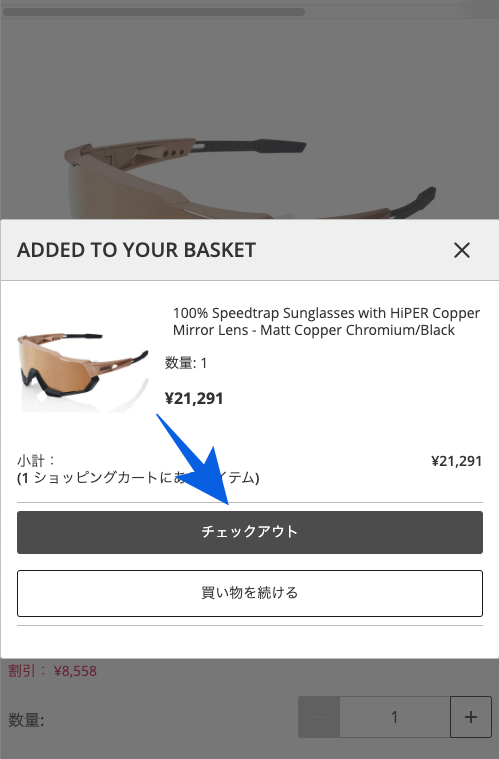The width and height of the screenshot is (499, 759).
Task: Click the 数量: label beside stepper
Action: (26, 720)
